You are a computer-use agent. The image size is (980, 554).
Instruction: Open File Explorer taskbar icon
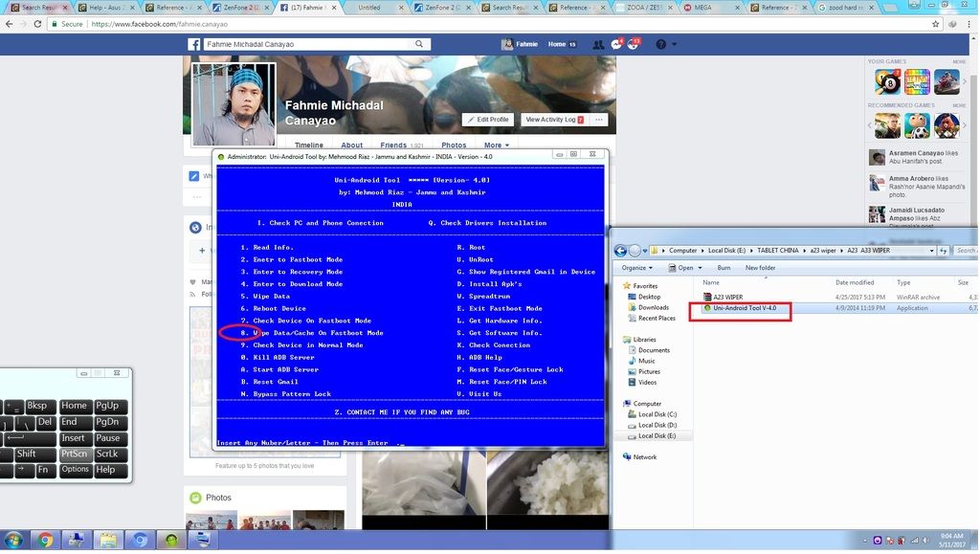pos(108,541)
